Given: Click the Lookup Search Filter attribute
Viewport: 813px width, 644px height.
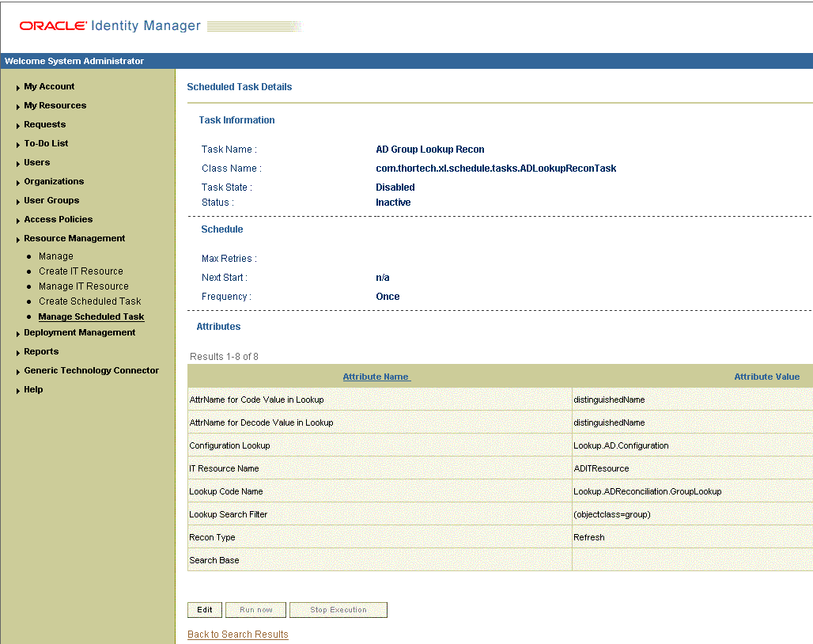Looking at the screenshot, I should 228,514.
